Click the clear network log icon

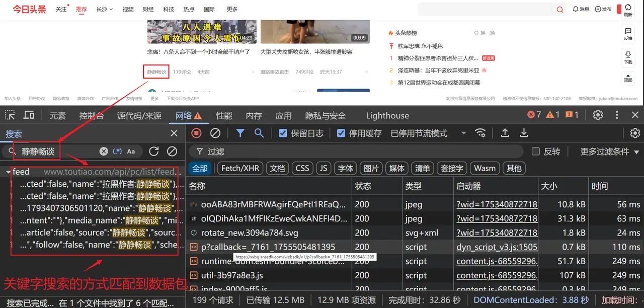coord(215,133)
